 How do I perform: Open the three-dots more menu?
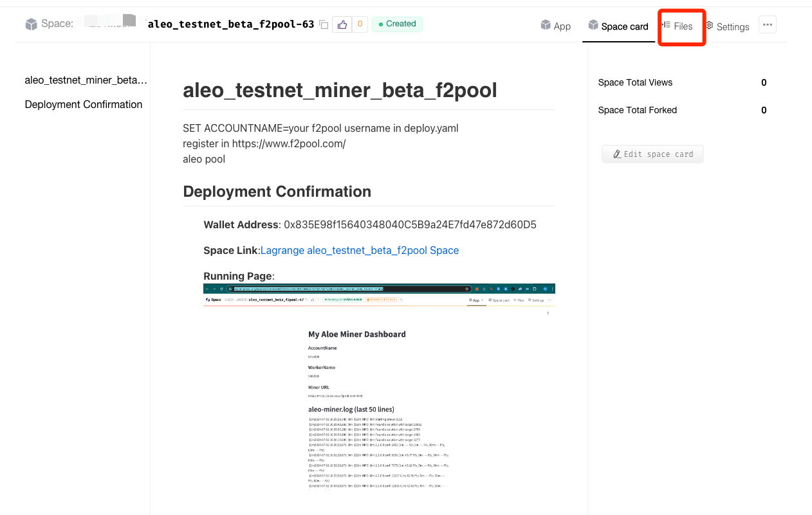coord(767,24)
